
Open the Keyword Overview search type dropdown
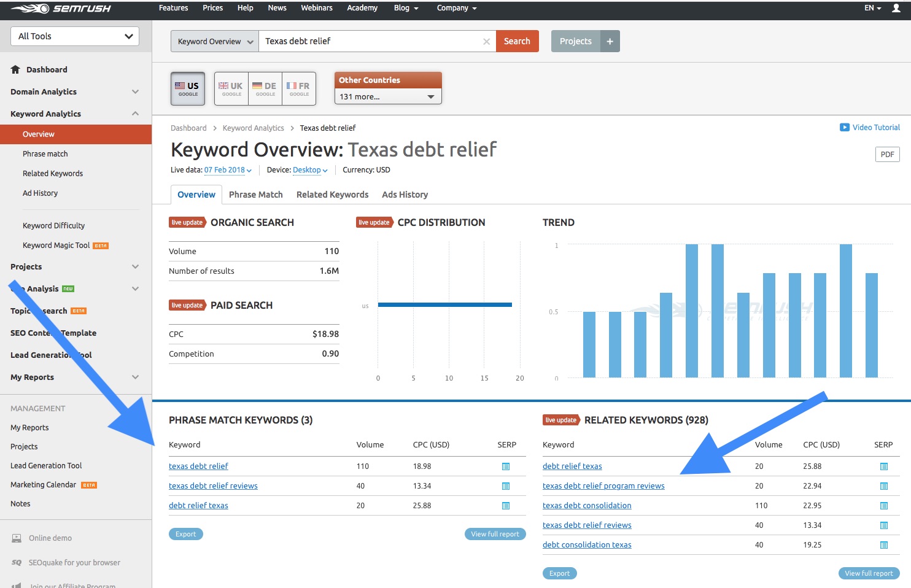click(215, 41)
